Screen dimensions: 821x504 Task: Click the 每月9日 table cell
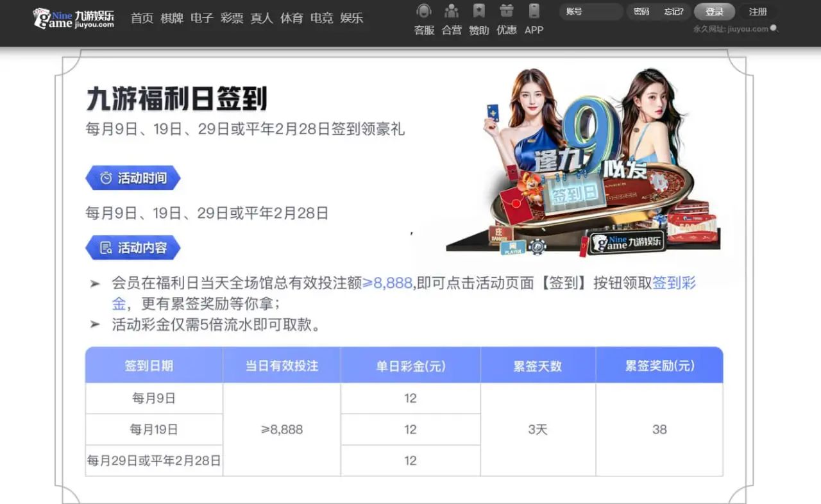(154, 398)
